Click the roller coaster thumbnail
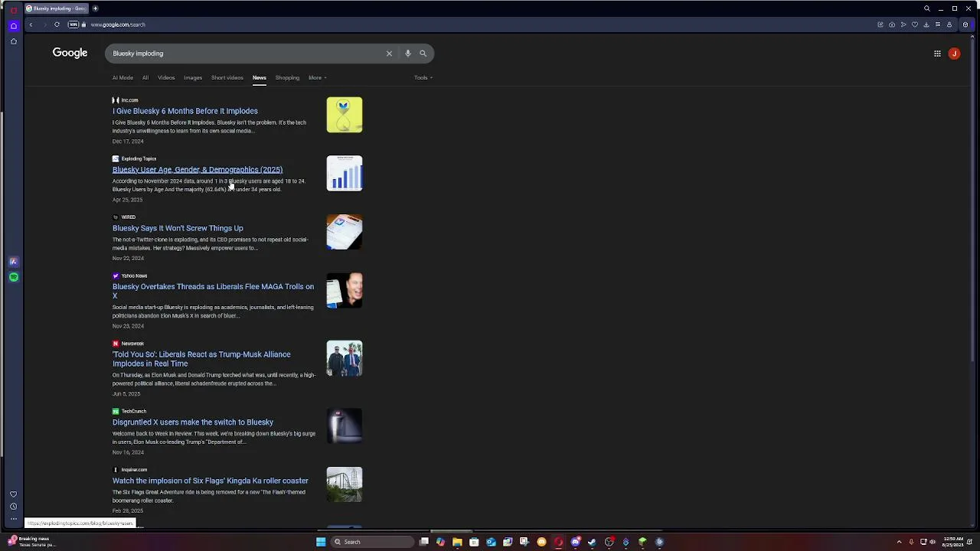Image resolution: width=980 pixels, height=551 pixels. click(x=345, y=484)
